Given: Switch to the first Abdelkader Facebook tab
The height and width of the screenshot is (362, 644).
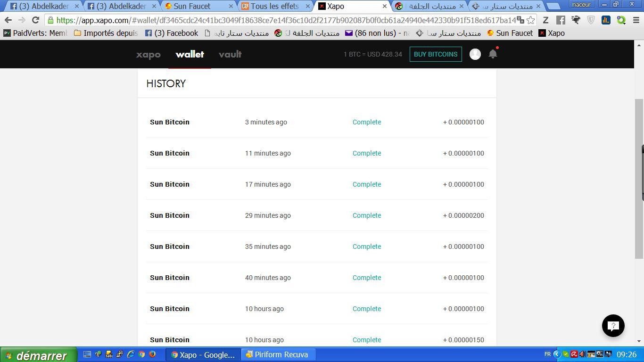Looking at the screenshot, I should (44, 6).
